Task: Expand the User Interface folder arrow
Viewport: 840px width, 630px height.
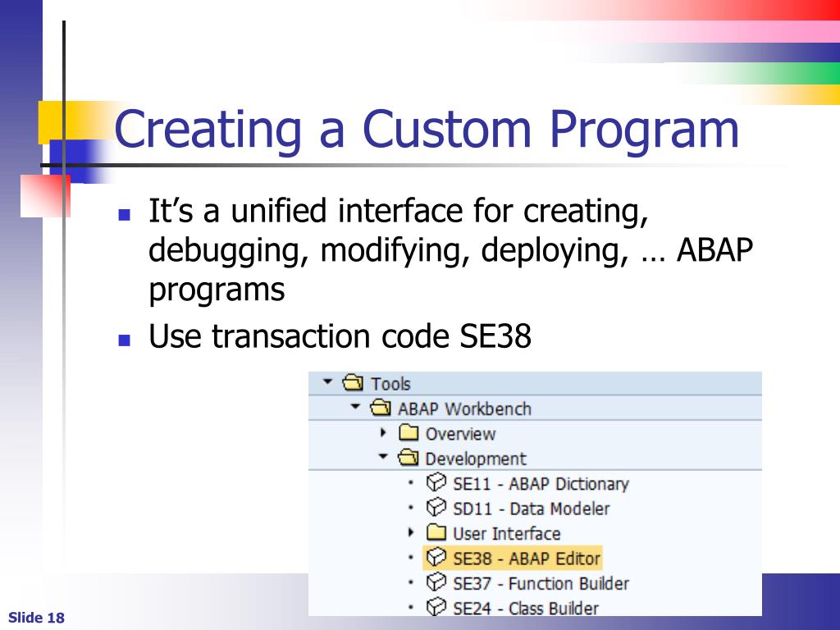Action: [x=411, y=532]
